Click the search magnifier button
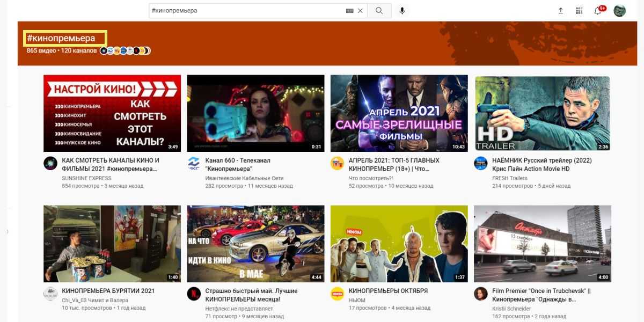 [379, 11]
